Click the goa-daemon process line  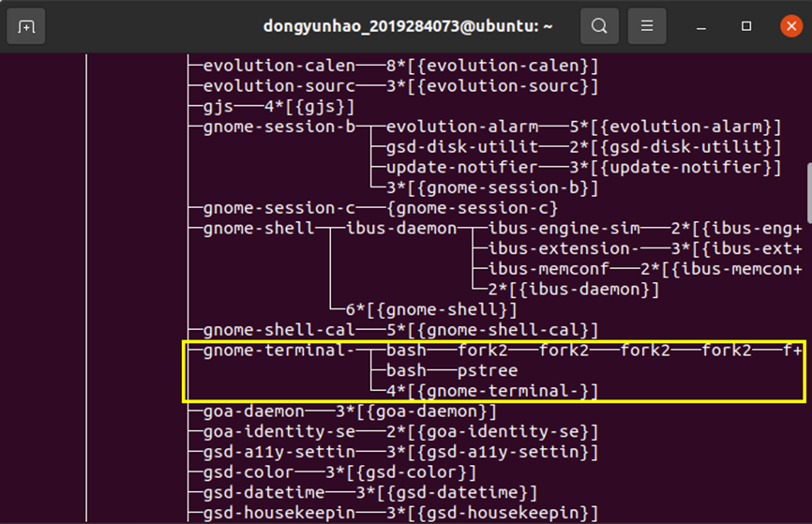pos(350,412)
